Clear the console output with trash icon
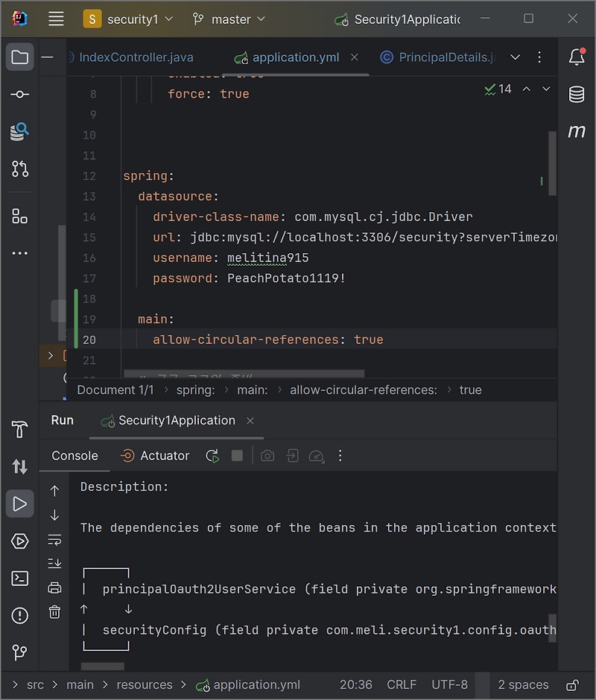This screenshot has width=596, height=700. pyautogui.click(x=54, y=612)
